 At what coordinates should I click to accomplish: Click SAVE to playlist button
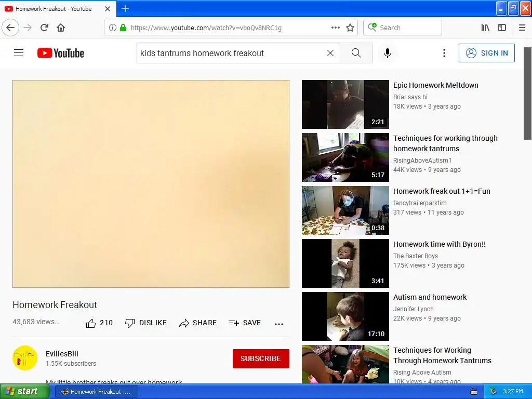click(x=245, y=323)
